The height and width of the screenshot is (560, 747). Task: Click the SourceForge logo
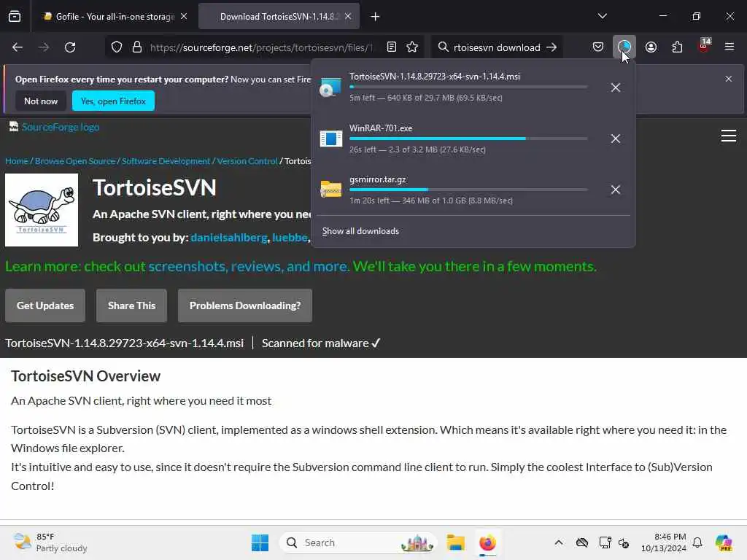coord(54,127)
